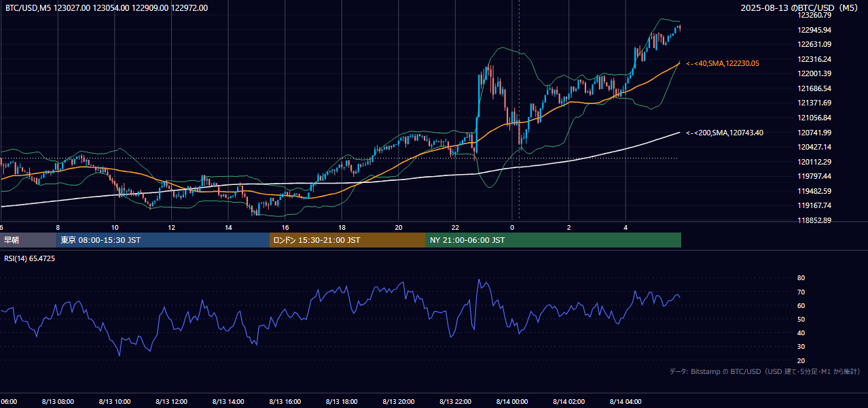Click price axis value 121056.84
Image resolution: width=868 pixels, height=408 pixels.
(x=816, y=118)
